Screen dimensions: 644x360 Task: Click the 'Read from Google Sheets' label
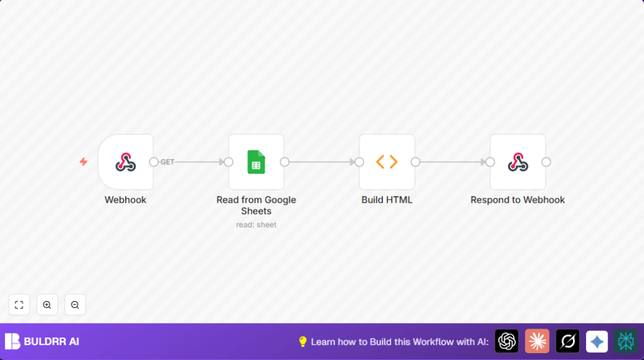pos(256,205)
